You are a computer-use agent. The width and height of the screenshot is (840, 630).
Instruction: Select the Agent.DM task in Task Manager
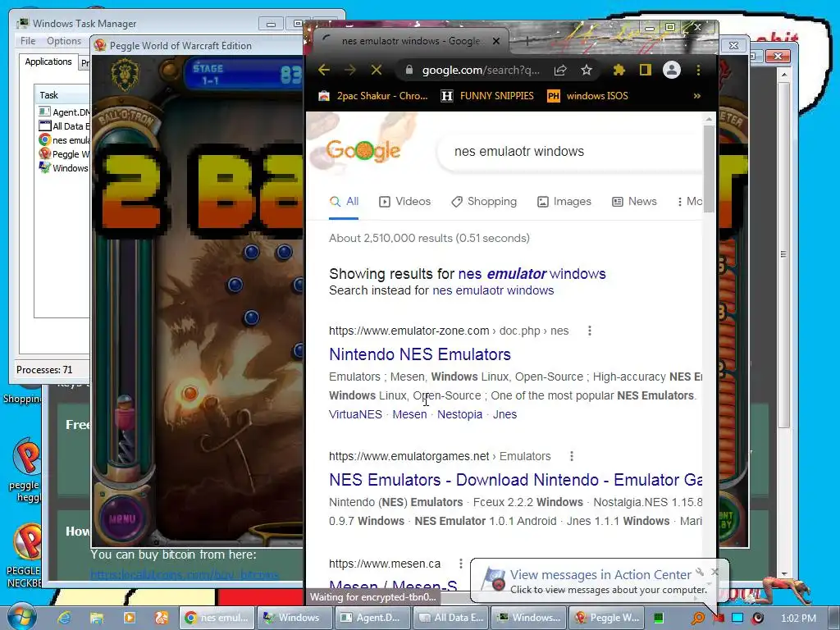coord(64,112)
